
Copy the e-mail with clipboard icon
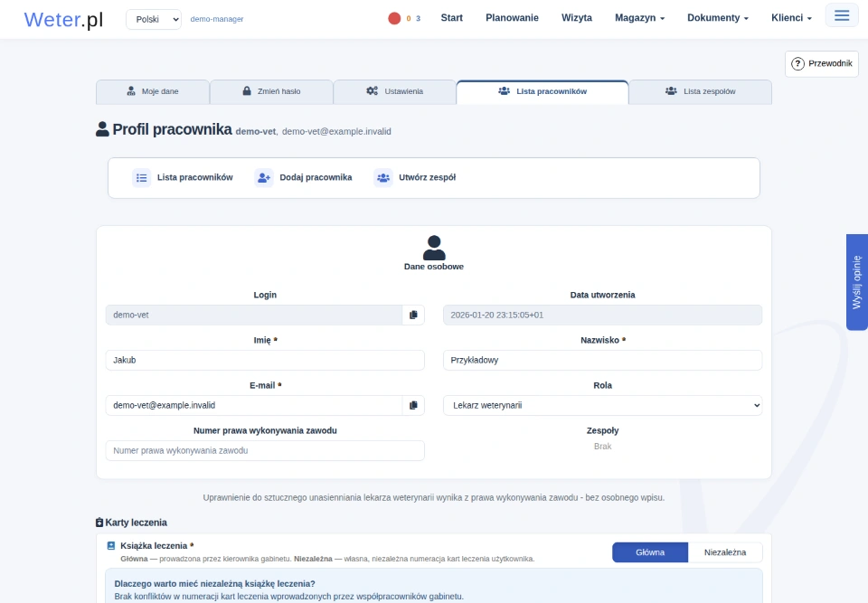pos(413,405)
